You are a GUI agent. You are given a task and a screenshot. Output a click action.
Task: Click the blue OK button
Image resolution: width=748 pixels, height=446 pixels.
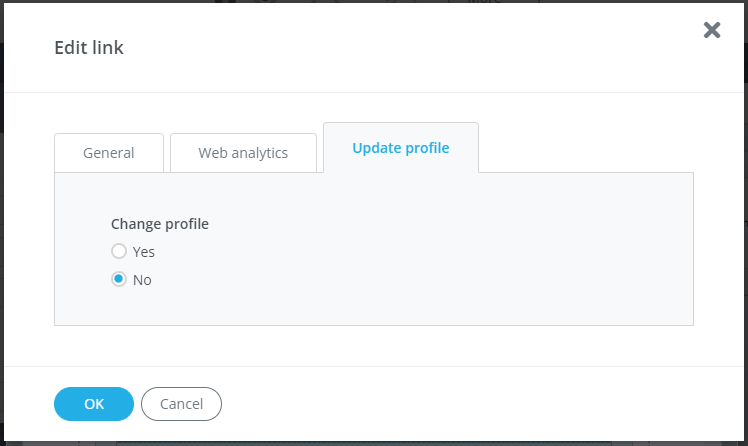94,404
